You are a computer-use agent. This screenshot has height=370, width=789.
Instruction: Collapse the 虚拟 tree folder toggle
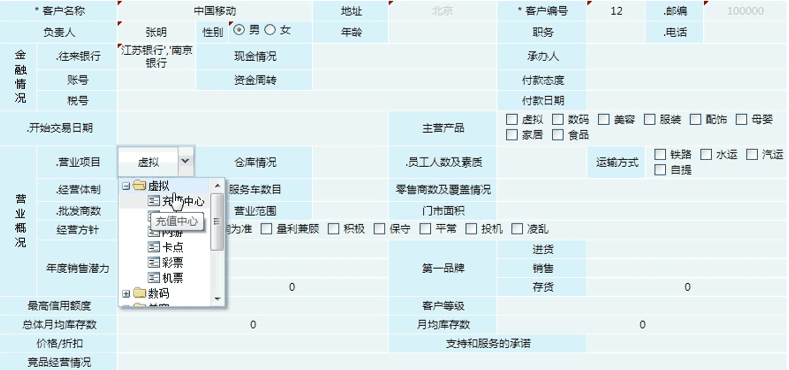pyautogui.click(x=126, y=186)
